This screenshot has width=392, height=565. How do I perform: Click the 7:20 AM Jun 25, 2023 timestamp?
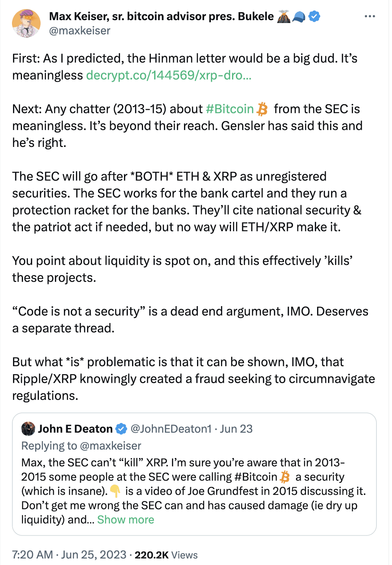point(69,555)
